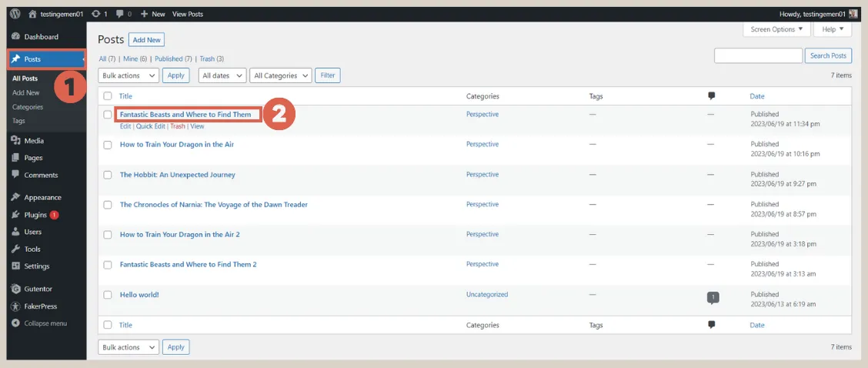This screenshot has width=868, height=368.
Task: Open user avatar next to Howdy
Action: click(x=853, y=14)
